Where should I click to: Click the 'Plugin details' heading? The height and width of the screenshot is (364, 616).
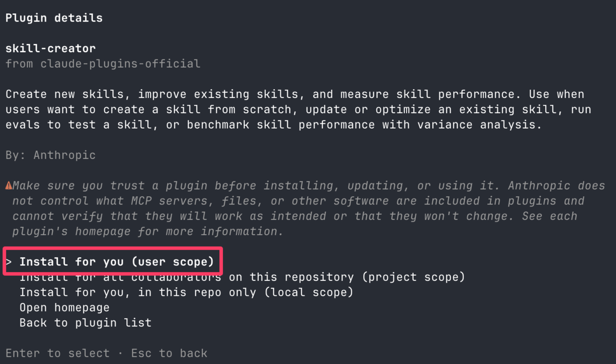pyautogui.click(x=54, y=18)
